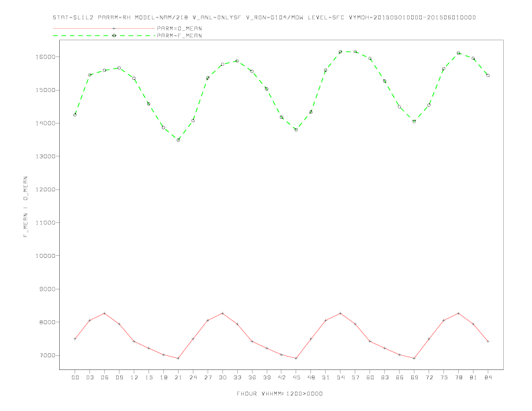Image resolution: width=532 pixels, height=411 pixels.
Task: Select the PARM=F_MEAN legend label
Action: [x=179, y=36]
